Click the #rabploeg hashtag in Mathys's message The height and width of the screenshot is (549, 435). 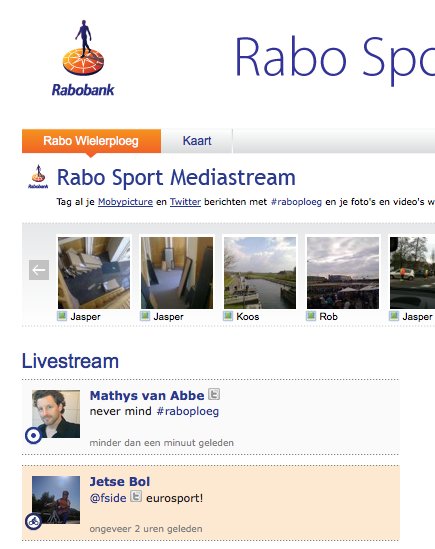pos(187,411)
